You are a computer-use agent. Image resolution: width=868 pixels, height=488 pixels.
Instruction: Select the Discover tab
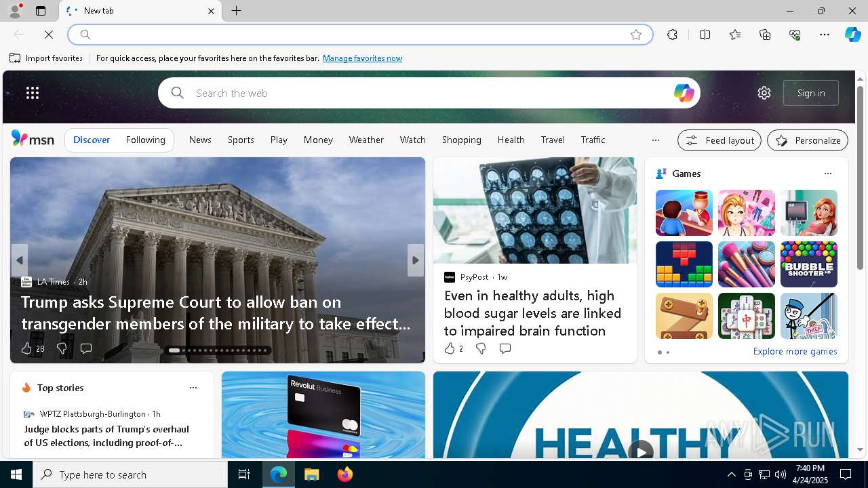[92, 140]
